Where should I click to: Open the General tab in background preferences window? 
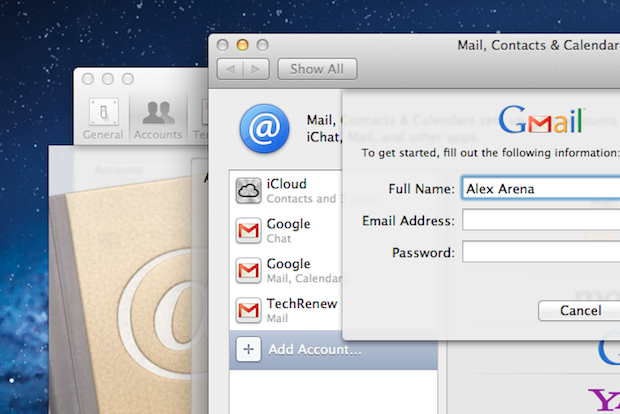tap(103, 119)
